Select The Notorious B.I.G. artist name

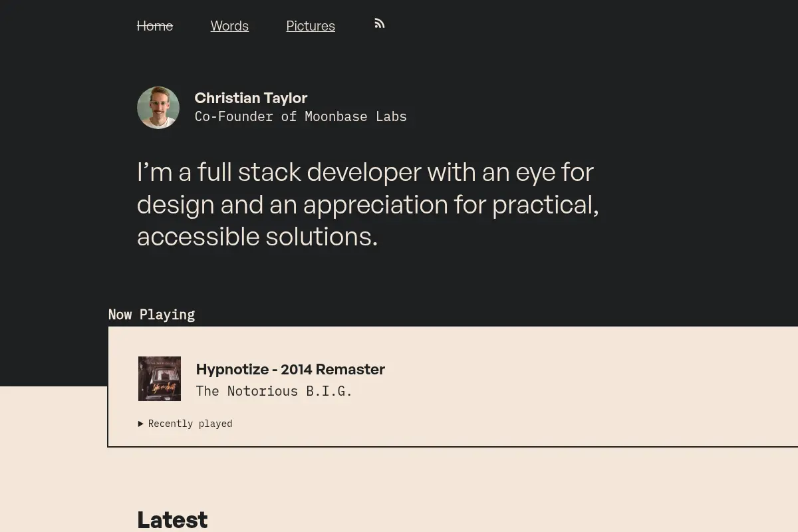(274, 391)
